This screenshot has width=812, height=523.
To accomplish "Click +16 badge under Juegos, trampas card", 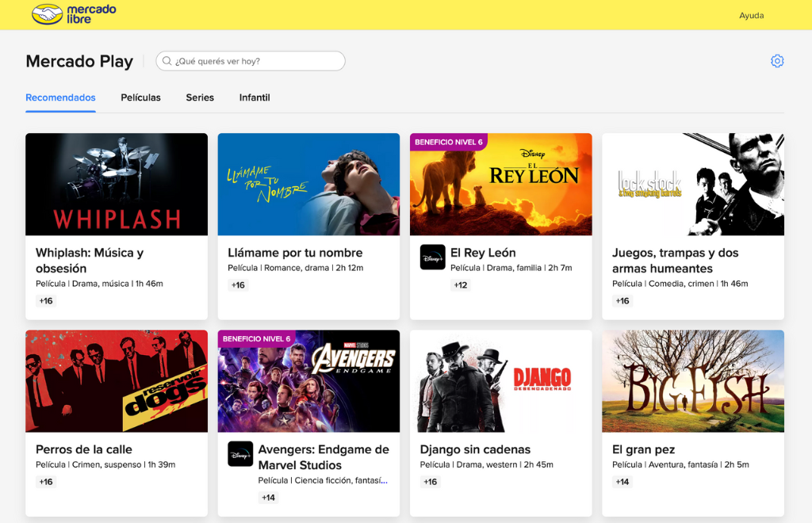I will pyautogui.click(x=622, y=300).
